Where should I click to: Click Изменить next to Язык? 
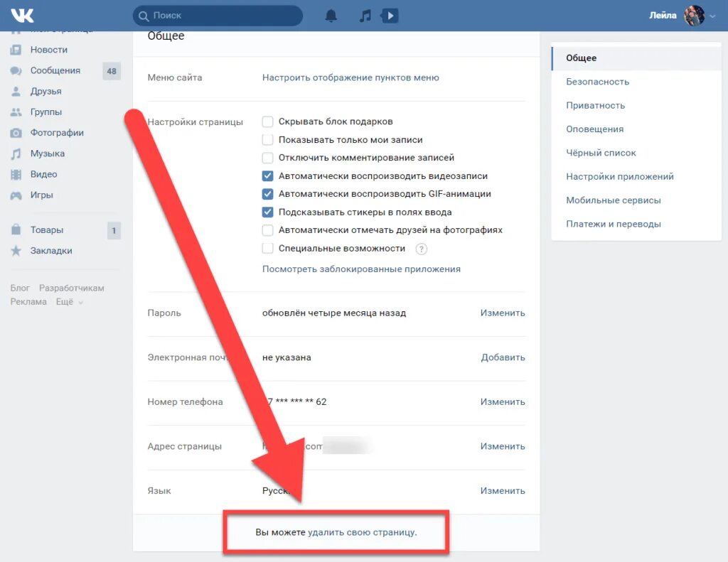[503, 491]
